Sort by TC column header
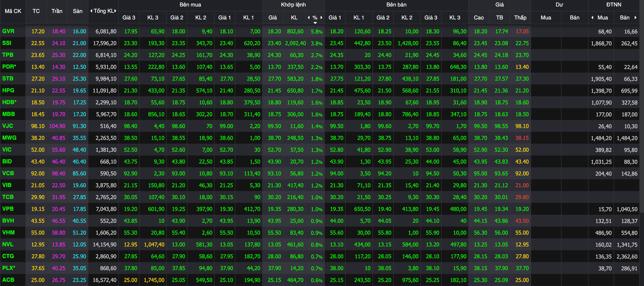Viewport: 644px width, 286px height. click(36, 11)
